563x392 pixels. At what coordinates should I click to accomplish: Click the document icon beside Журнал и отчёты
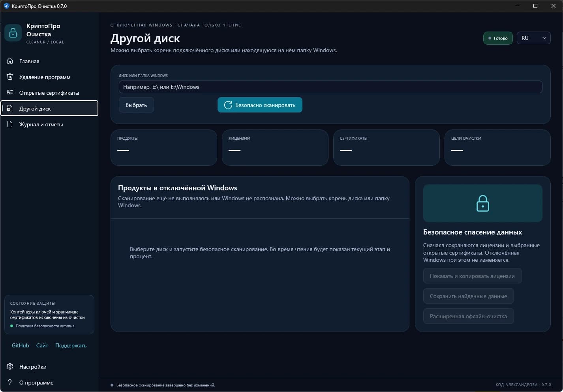click(x=10, y=124)
